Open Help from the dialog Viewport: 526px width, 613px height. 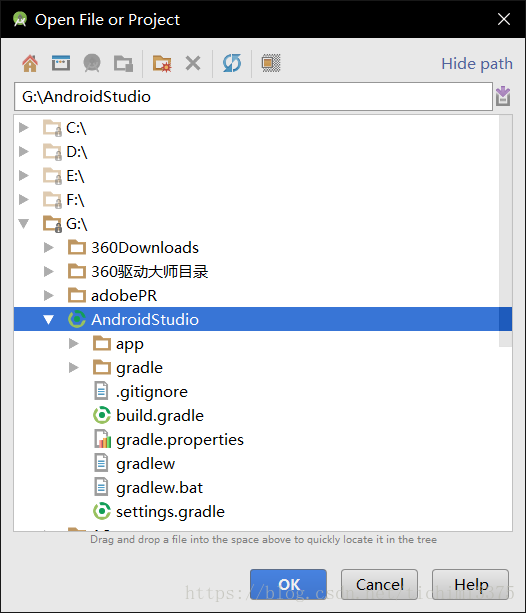[470, 584]
